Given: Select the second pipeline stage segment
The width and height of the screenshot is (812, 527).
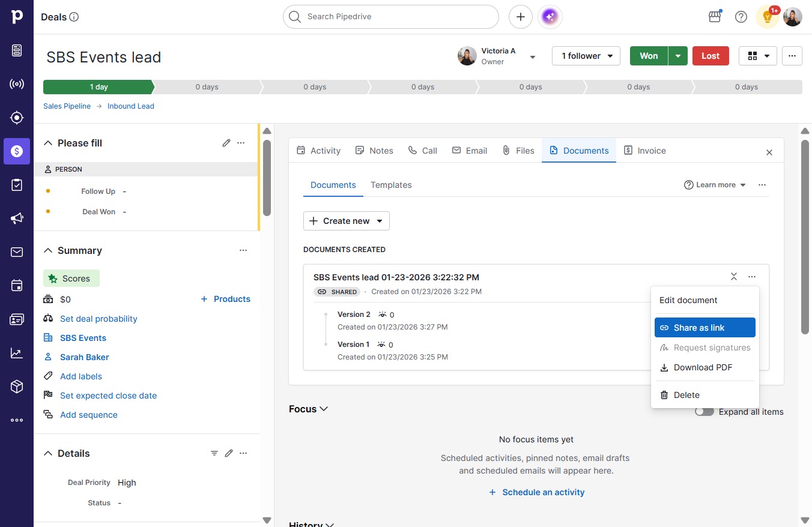Looking at the screenshot, I should tap(207, 87).
